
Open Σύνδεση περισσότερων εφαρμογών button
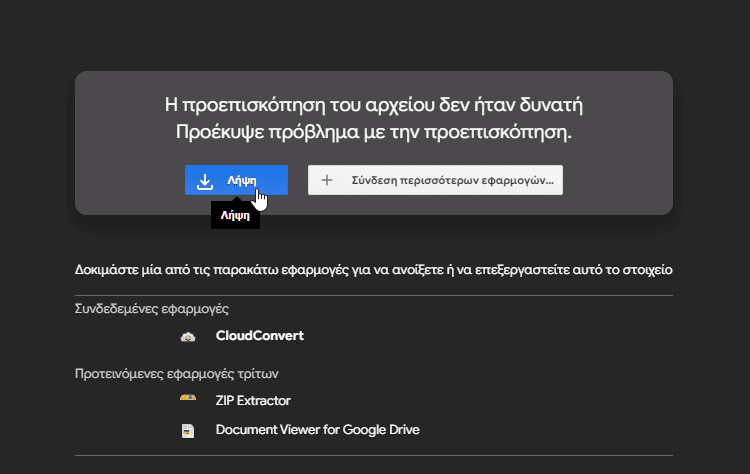tap(435, 180)
